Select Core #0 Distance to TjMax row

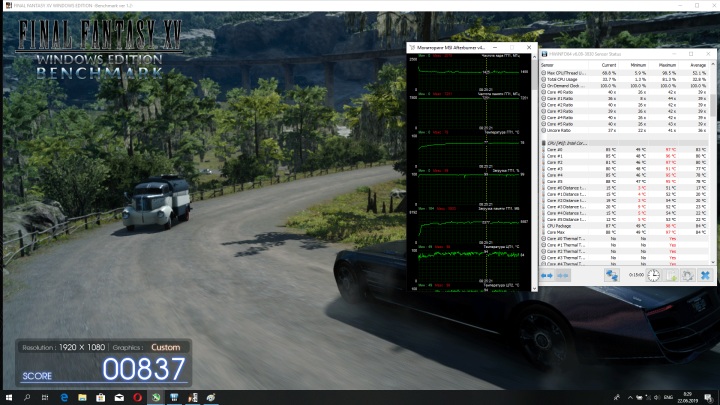624,188
